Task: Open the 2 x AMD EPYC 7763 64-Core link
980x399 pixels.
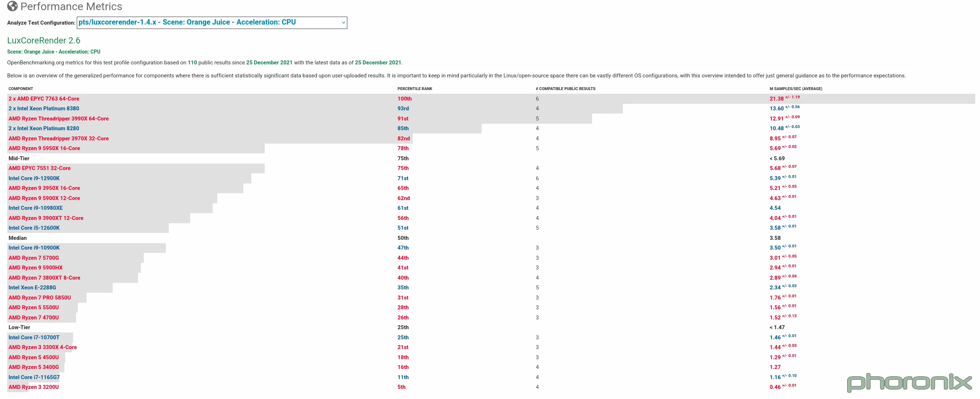Action: (44, 99)
